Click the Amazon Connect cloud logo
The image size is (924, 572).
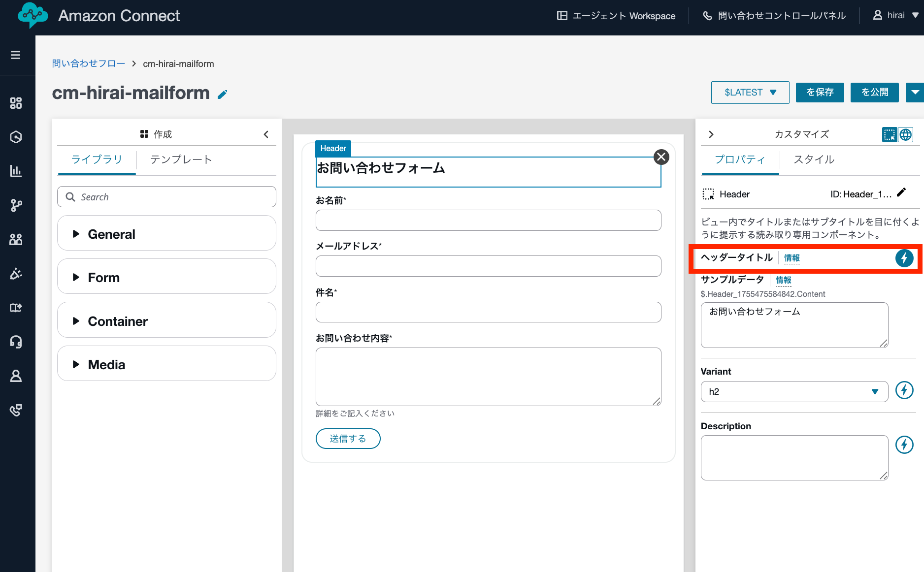pyautogui.click(x=33, y=16)
